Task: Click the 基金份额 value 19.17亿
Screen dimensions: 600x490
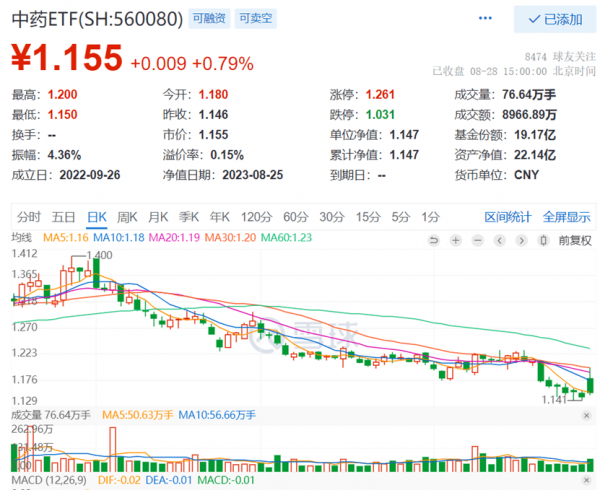Action: (x=535, y=135)
